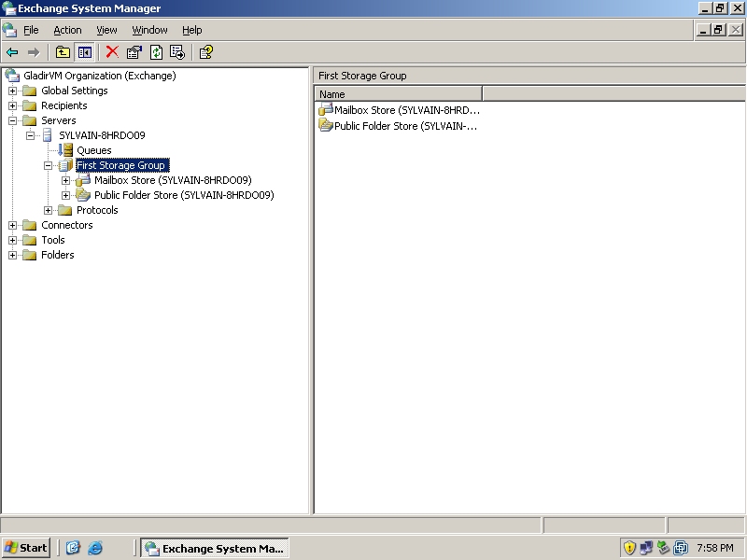Select the GladirVM Organization (Exchange) root node
This screenshot has height=560, width=747.
coord(100,76)
